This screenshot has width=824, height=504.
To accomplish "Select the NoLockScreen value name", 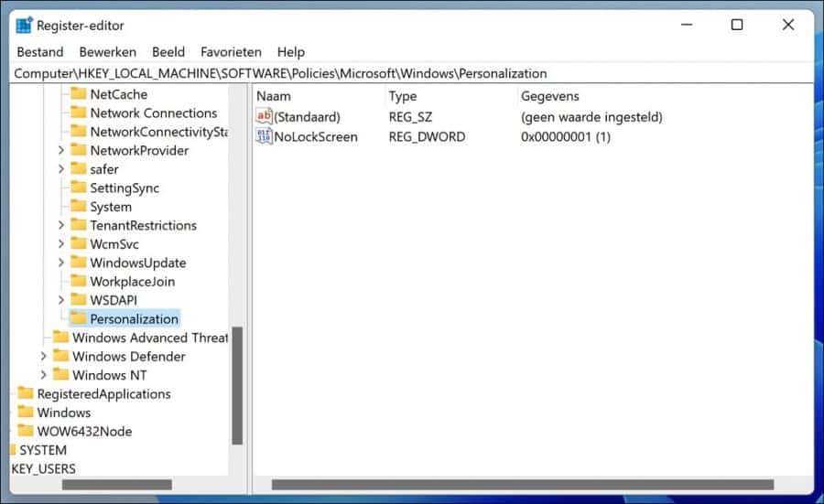I will click(x=315, y=136).
